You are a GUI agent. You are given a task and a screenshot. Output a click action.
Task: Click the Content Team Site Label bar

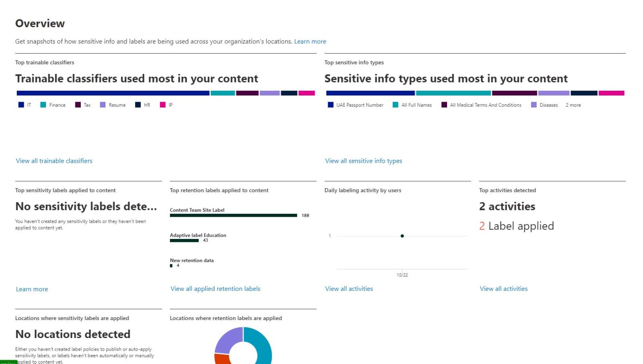233,215
